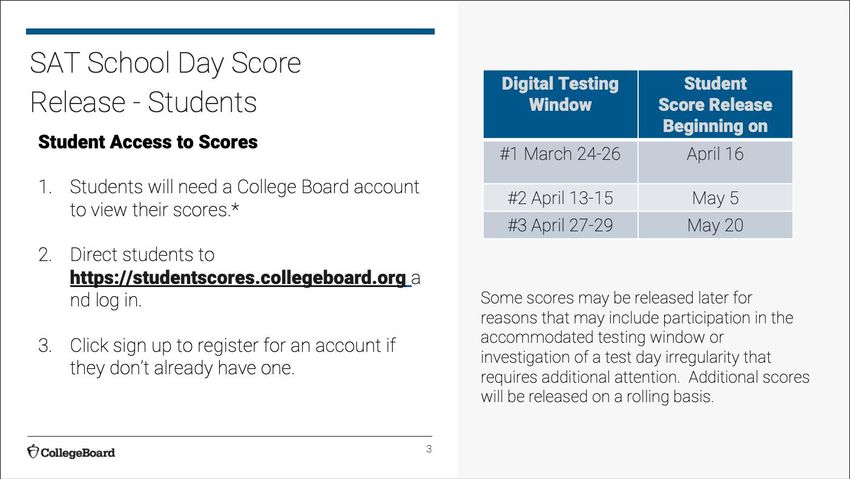Click the May 20 release date cell
The height and width of the screenshot is (479, 850).
(715, 225)
